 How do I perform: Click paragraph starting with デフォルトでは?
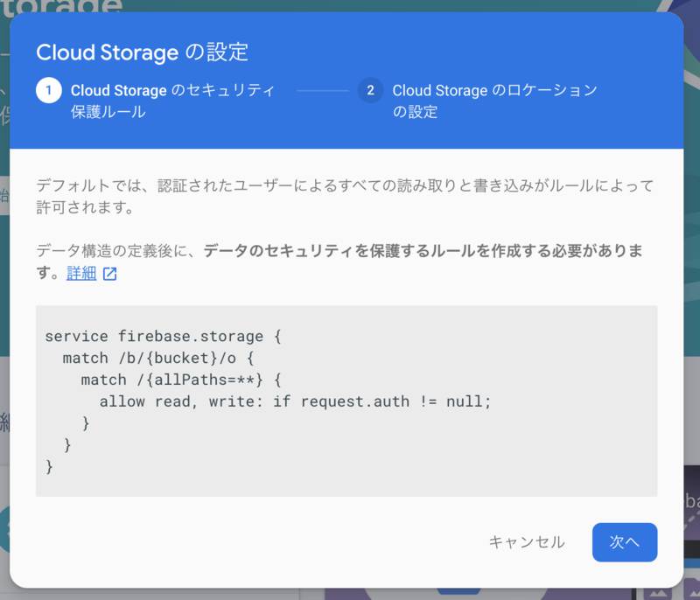[345, 196]
